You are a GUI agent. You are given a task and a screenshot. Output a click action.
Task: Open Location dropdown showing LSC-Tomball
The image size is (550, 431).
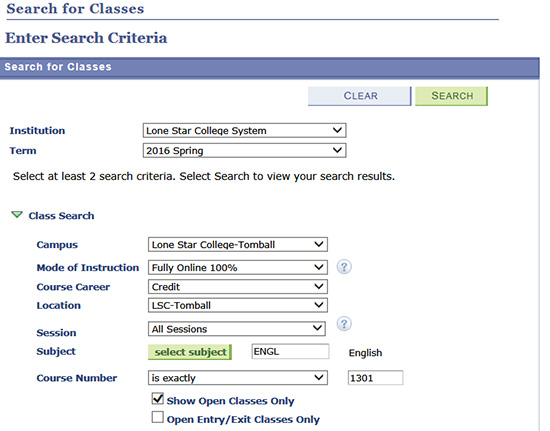238,305
